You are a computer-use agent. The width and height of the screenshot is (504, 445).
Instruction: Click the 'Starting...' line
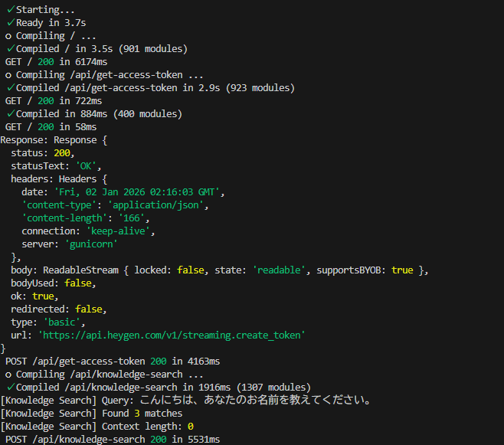(x=41, y=10)
